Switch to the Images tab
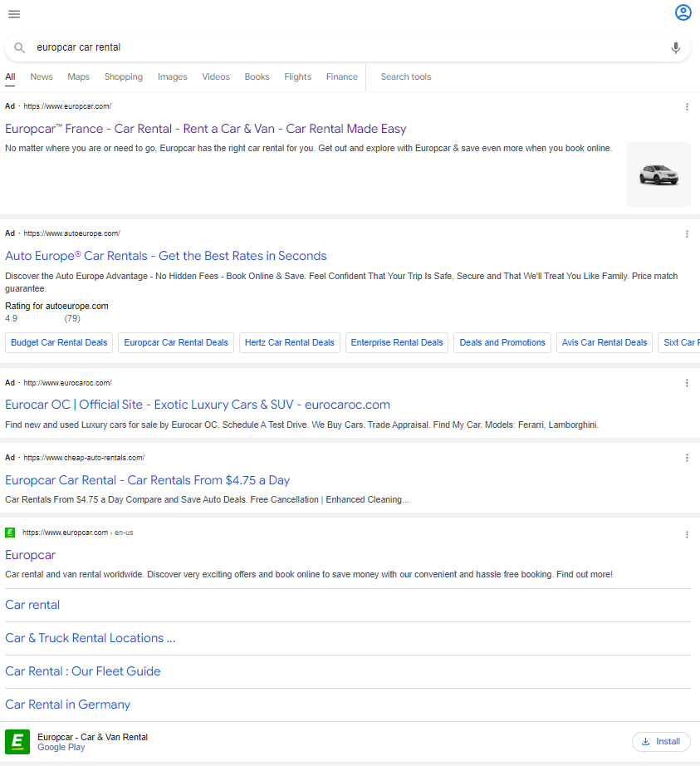 coord(172,76)
